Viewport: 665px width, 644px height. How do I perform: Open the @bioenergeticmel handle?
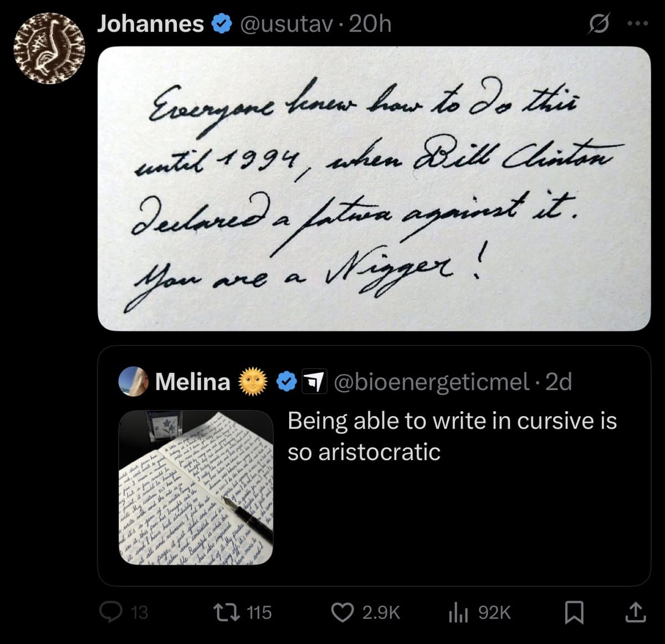point(430,381)
